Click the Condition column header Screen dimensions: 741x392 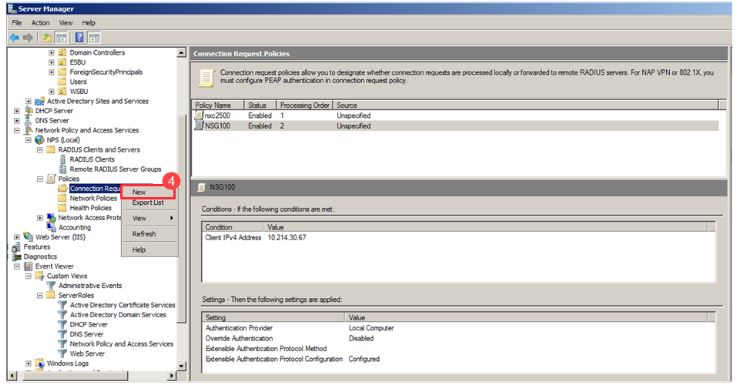point(233,227)
